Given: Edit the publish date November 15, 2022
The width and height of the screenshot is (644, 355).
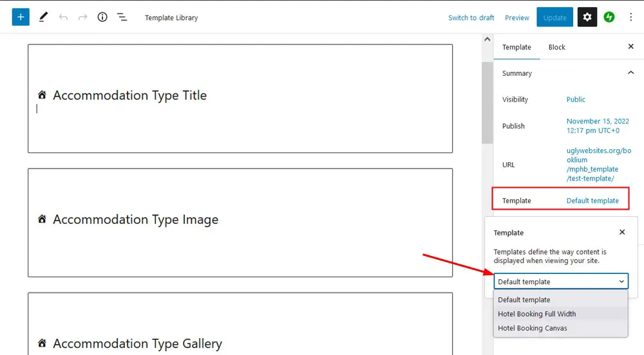Looking at the screenshot, I should [x=598, y=126].
